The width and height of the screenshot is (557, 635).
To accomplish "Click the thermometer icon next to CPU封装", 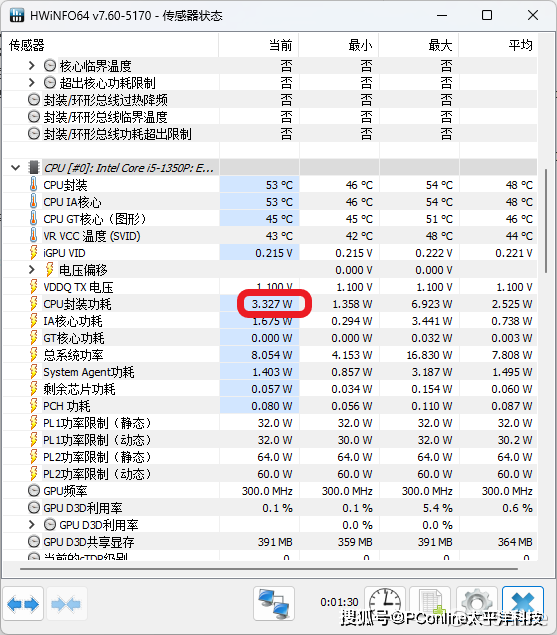I will coord(34,185).
